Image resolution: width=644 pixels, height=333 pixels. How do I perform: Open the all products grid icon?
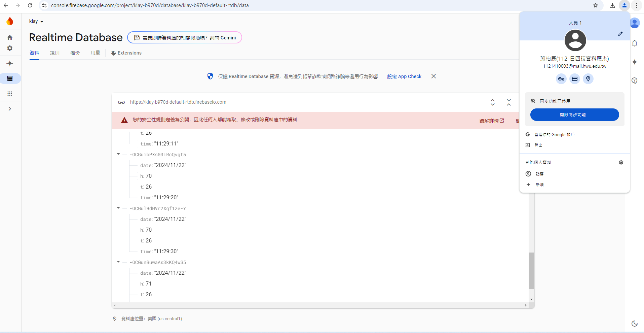(10, 94)
